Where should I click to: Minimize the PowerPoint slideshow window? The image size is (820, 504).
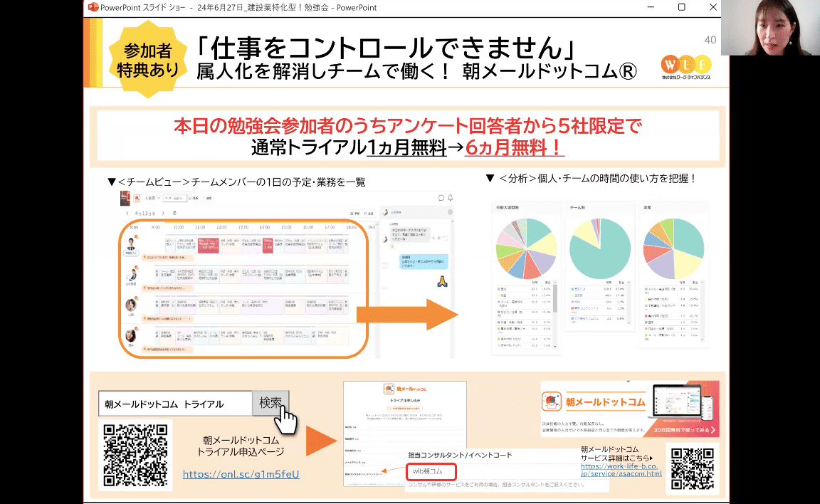click(651, 7)
